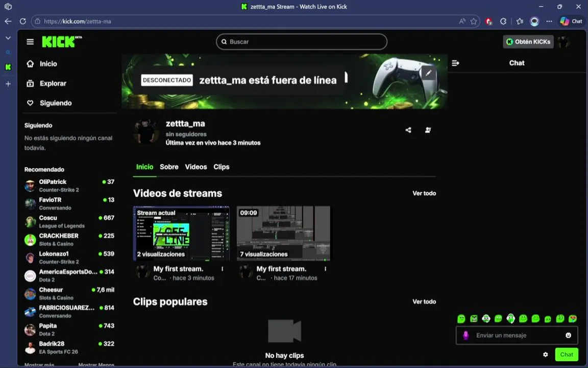Open recommended channel Lokonazo1
Viewport: 588px width, 368px height.
[x=69, y=258]
